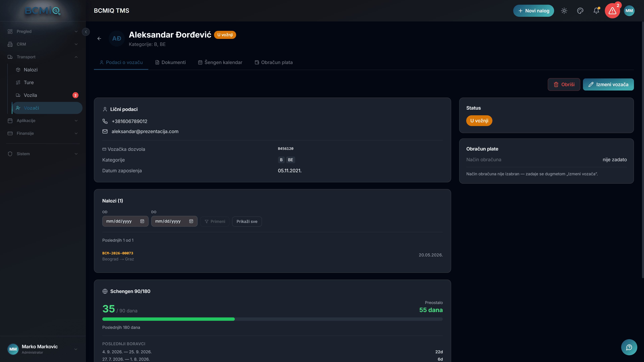Viewport: 644px width, 362px height.
Task: Open the MM user avatar menu
Action: coord(629,11)
